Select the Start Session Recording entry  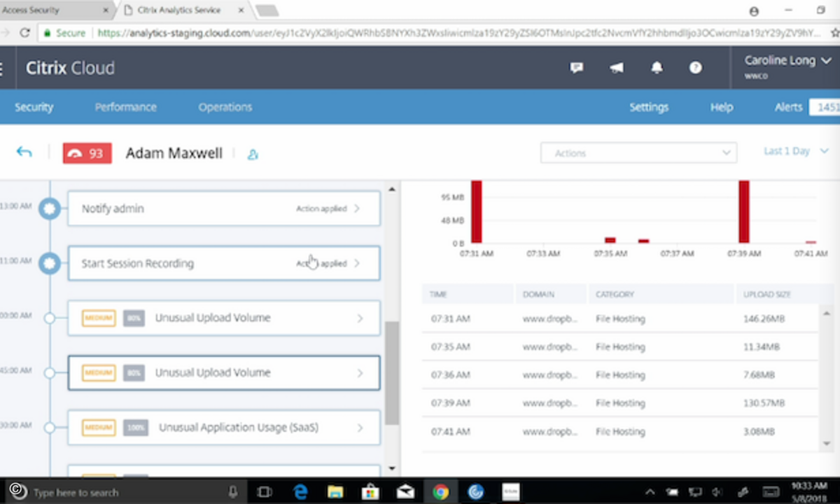224,263
